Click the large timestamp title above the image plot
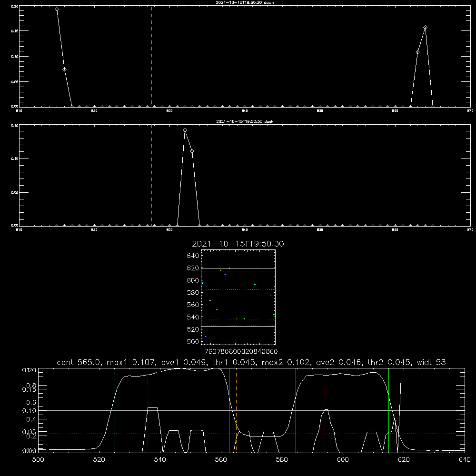 coord(238,244)
